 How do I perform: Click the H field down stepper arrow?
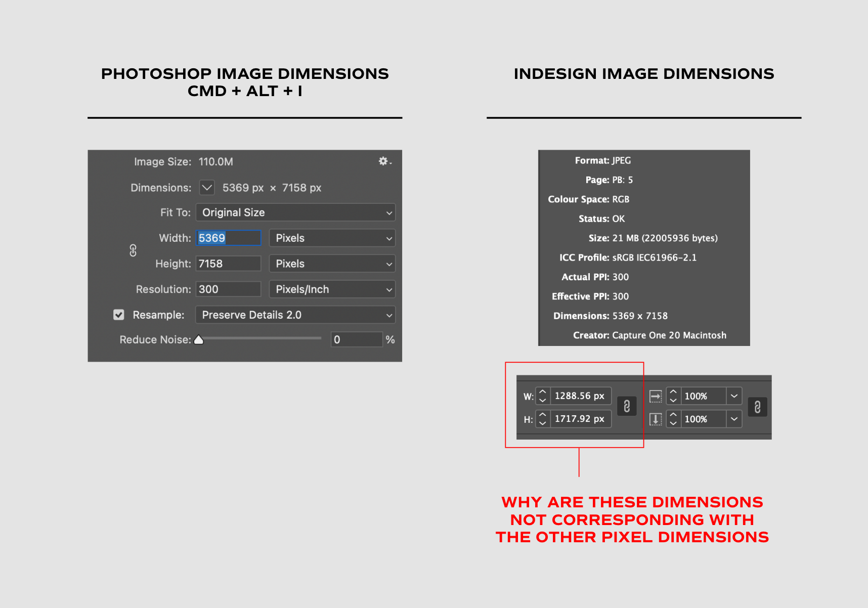(543, 424)
